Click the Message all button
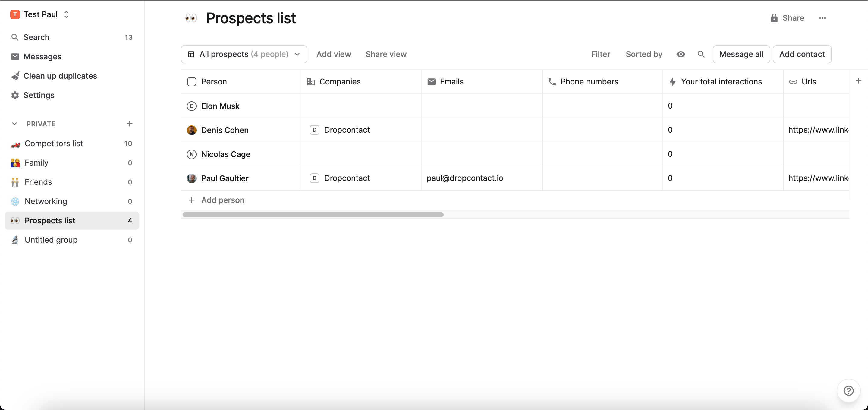This screenshot has width=868, height=410. pos(741,54)
